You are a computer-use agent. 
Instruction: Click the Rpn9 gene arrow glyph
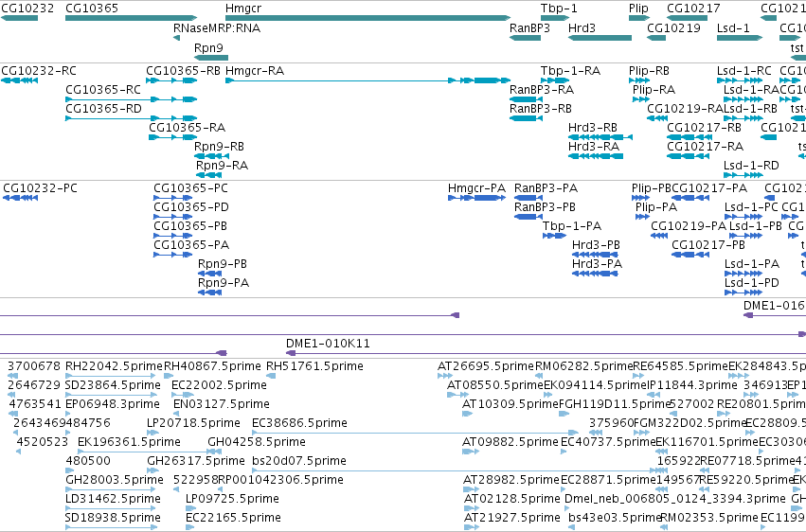tap(211, 58)
